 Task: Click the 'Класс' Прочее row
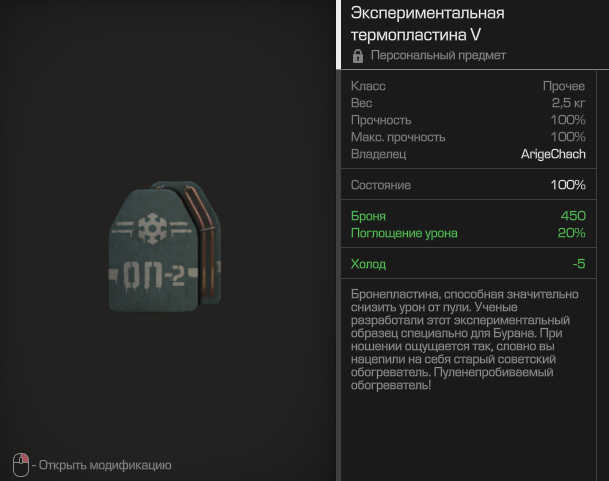468,86
